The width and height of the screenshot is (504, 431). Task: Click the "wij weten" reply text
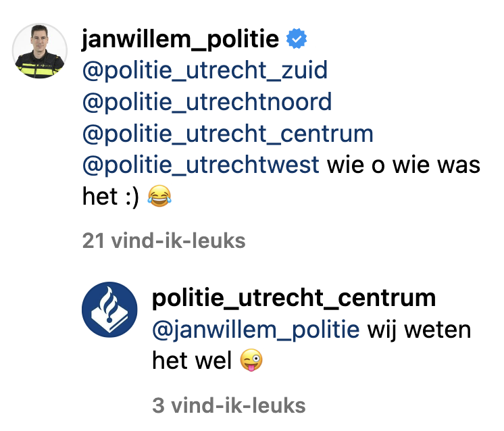pos(419,330)
